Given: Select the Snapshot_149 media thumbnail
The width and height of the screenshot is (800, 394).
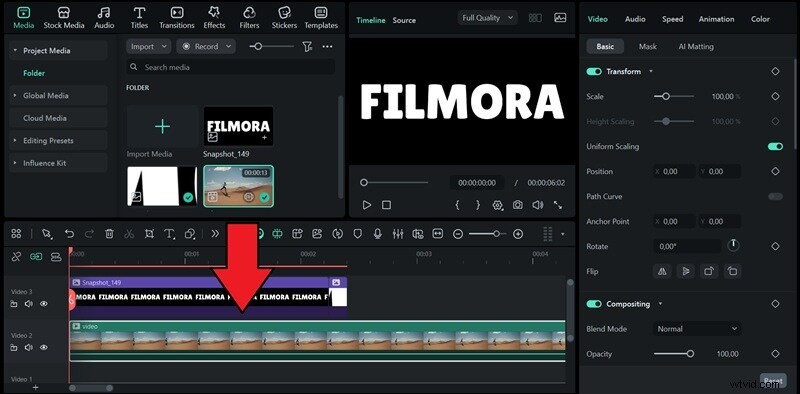Looking at the screenshot, I should click(x=238, y=126).
